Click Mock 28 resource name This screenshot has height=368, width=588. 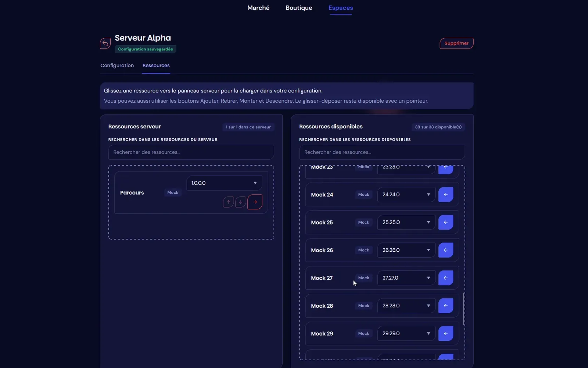click(x=322, y=306)
